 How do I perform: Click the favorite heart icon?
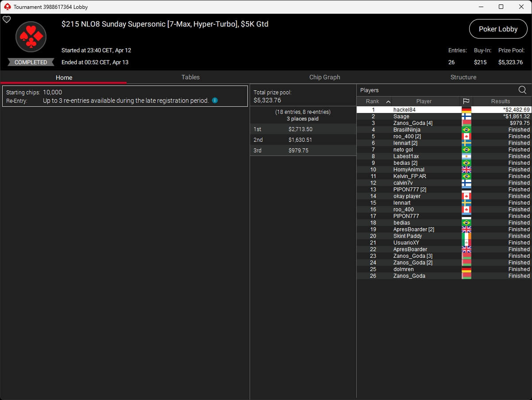click(7, 19)
